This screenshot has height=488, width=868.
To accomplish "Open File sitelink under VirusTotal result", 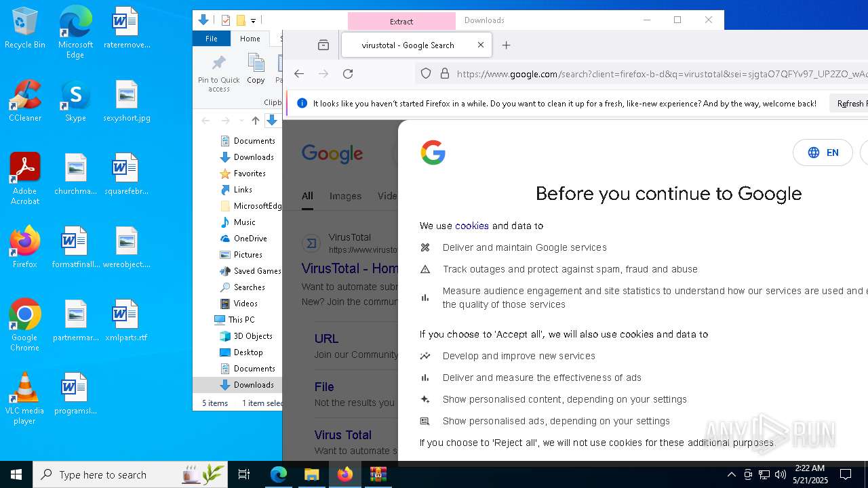I will pyautogui.click(x=324, y=387).
